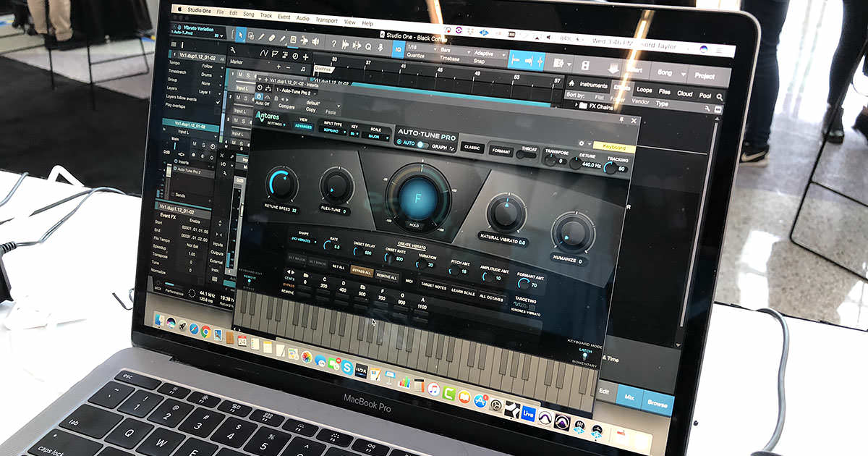Switch to the Cloud browser tab
The image size is (868, 456).
[x=684, y=94]
